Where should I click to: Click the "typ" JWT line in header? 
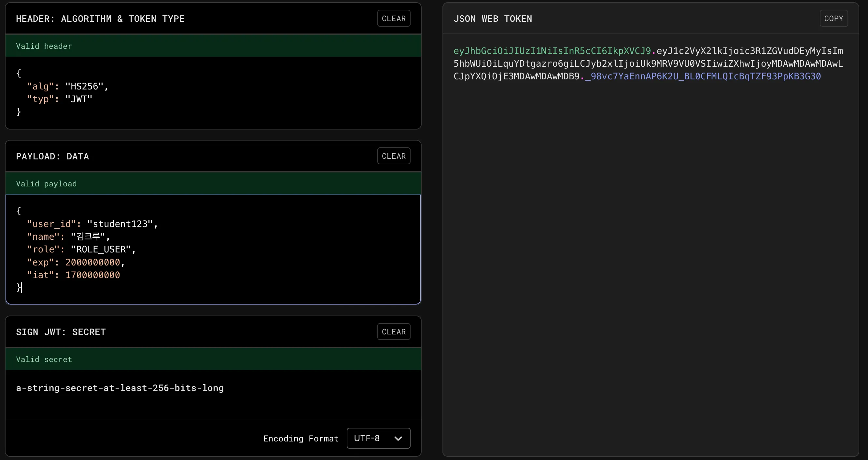point(59,99)
